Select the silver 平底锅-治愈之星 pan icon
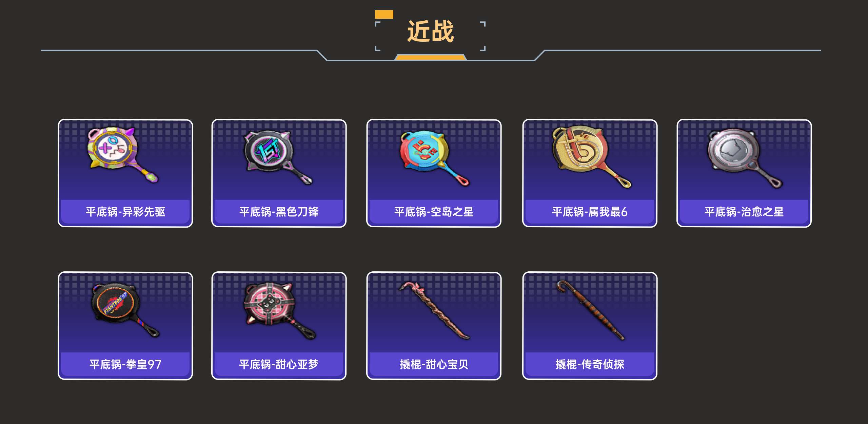The height and width of the screenshot is (424, 868). 745,158
